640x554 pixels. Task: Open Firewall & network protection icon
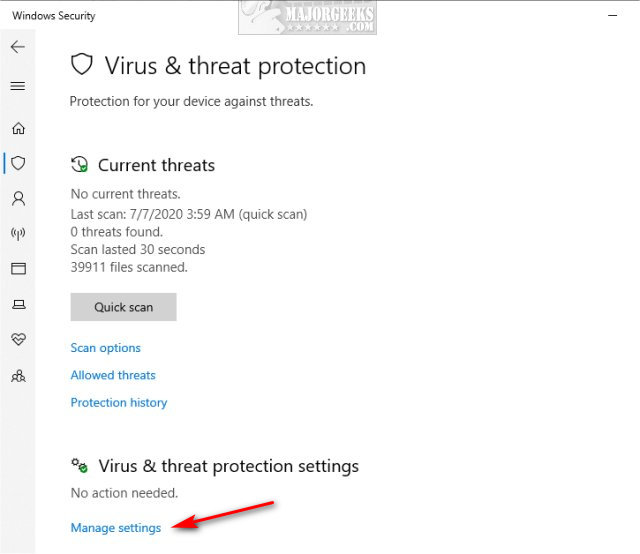(18, 234)
